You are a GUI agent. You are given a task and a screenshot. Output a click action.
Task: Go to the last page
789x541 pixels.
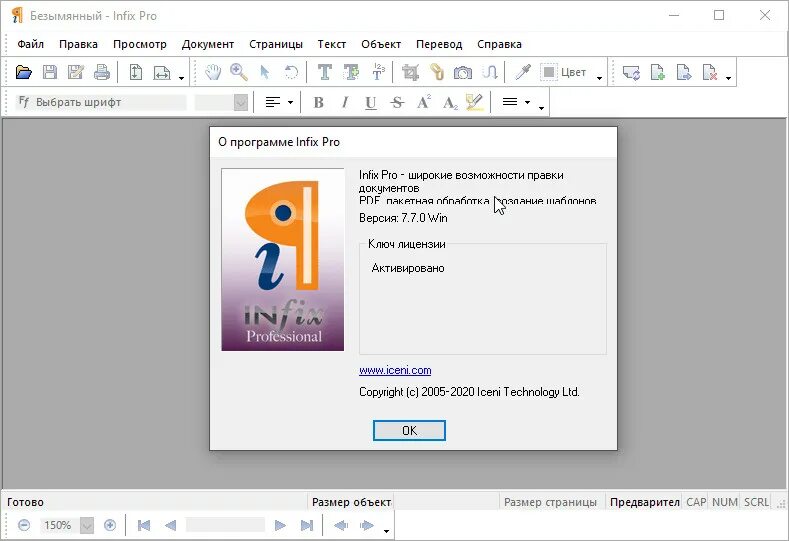tap(307, 525)
